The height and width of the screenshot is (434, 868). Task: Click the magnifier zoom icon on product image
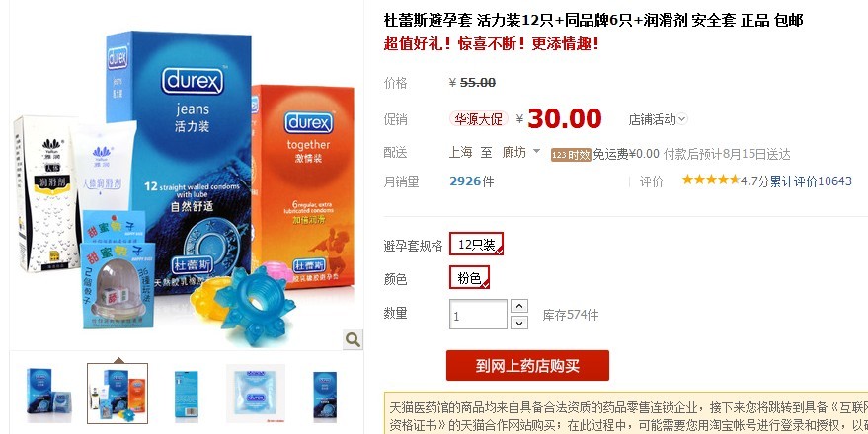click(353, 339)
